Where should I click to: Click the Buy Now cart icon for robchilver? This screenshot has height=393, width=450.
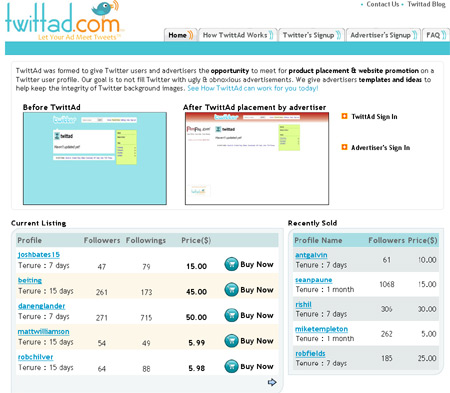(231, 366)
